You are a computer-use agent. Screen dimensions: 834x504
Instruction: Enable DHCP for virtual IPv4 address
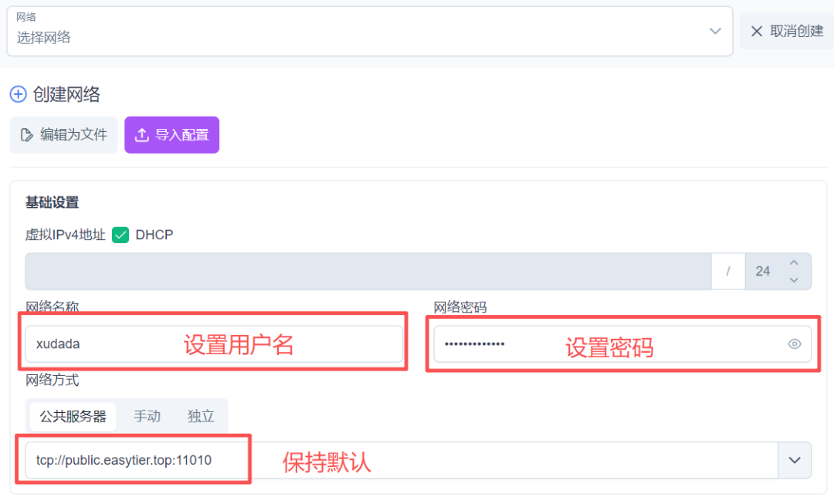(x=120, y=235)
